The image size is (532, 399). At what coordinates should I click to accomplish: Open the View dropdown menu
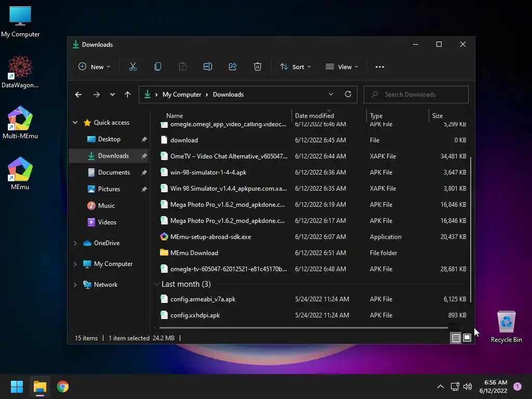[x=342, y=67]
